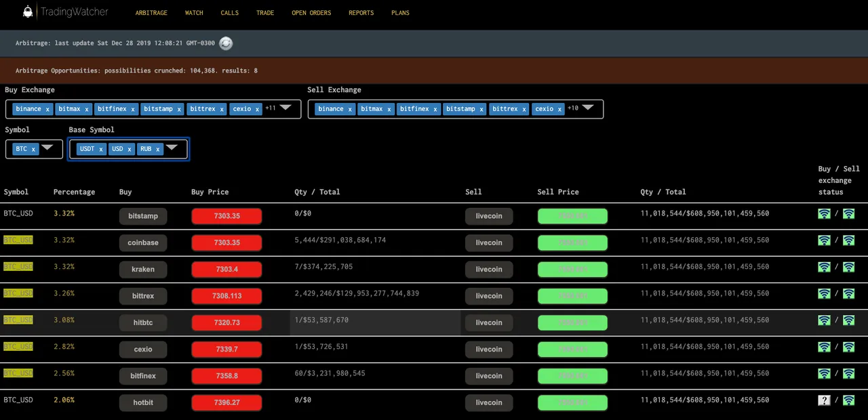Remove USD tag from Base Symbol filter

pos(129,149)
